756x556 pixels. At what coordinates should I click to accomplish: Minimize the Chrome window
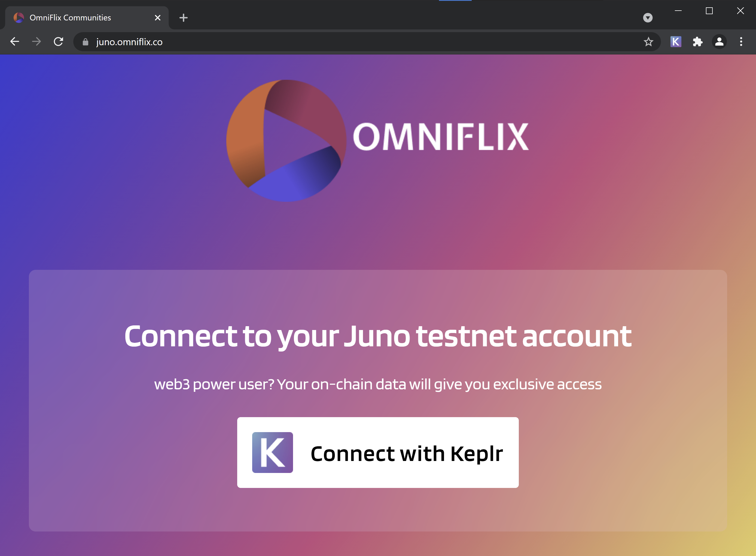click(678, 11)
